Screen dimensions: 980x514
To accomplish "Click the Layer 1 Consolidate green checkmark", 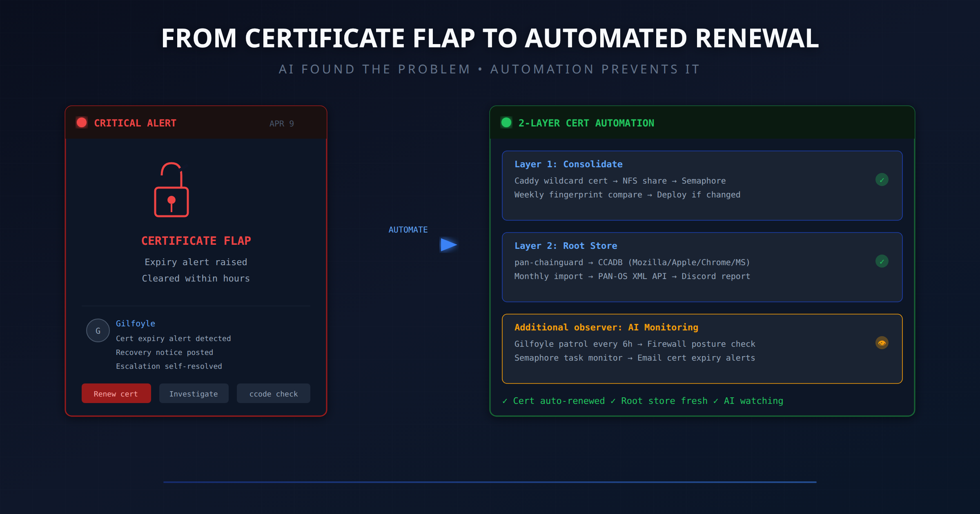I will coord(882,179).
